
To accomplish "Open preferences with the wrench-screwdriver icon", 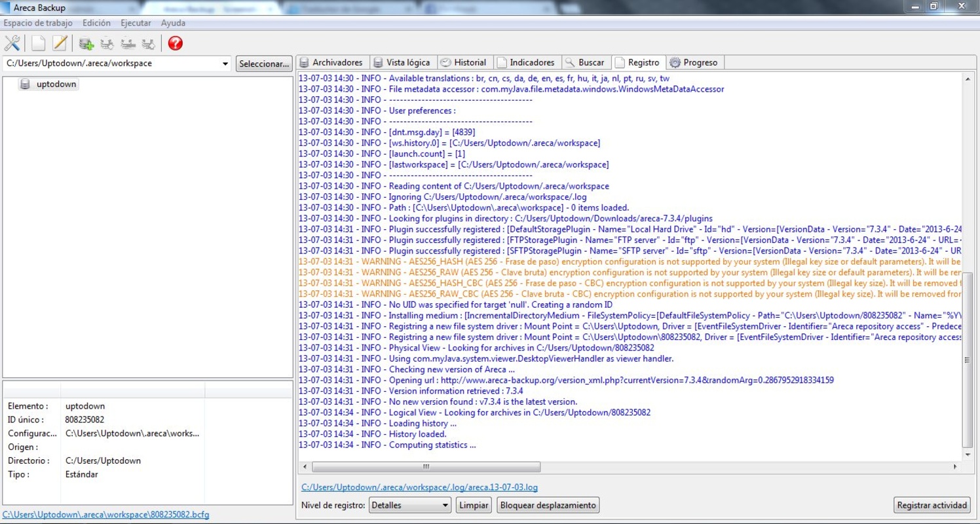I will pos(12,44).
